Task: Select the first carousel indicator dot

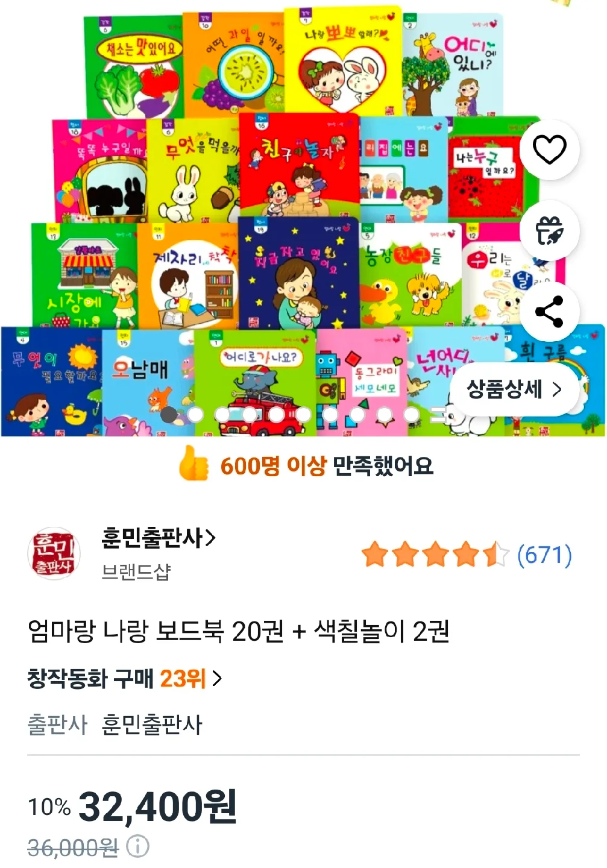Action: click(169, 415)
